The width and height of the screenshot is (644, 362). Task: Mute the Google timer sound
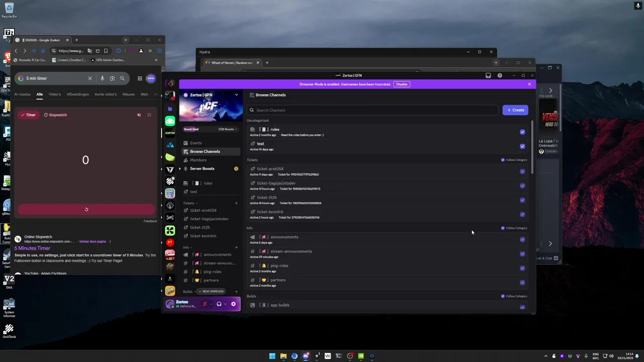(139, 115)
